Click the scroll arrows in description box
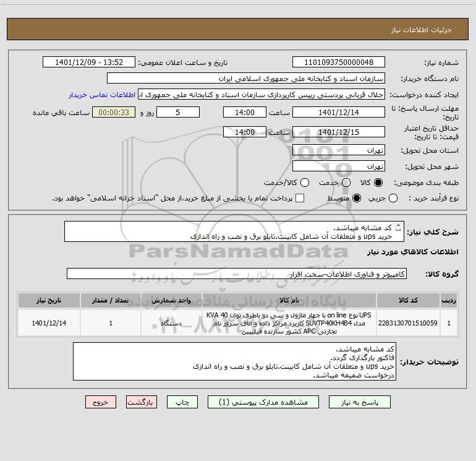Viewport: 476px width, 461px height. click(399, 227)
